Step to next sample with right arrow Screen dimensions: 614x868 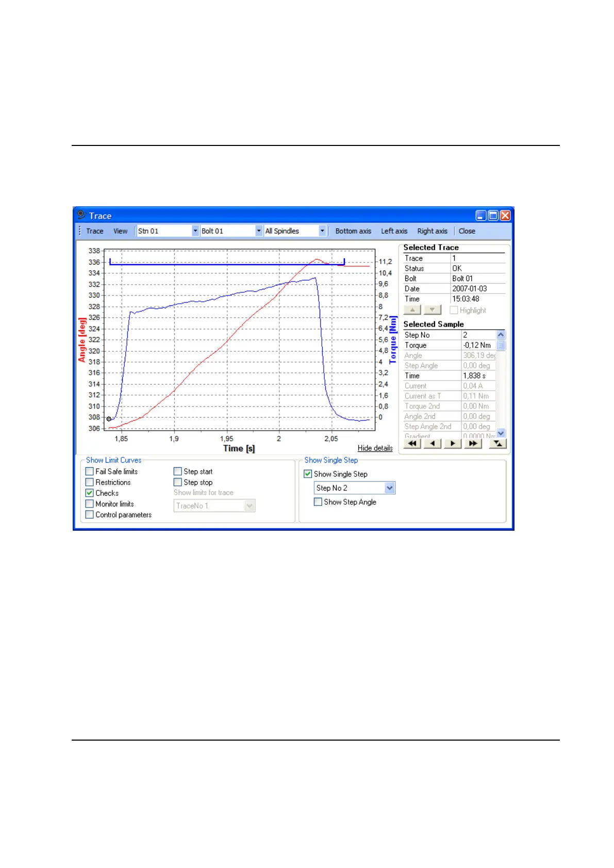tap(453, 443)
